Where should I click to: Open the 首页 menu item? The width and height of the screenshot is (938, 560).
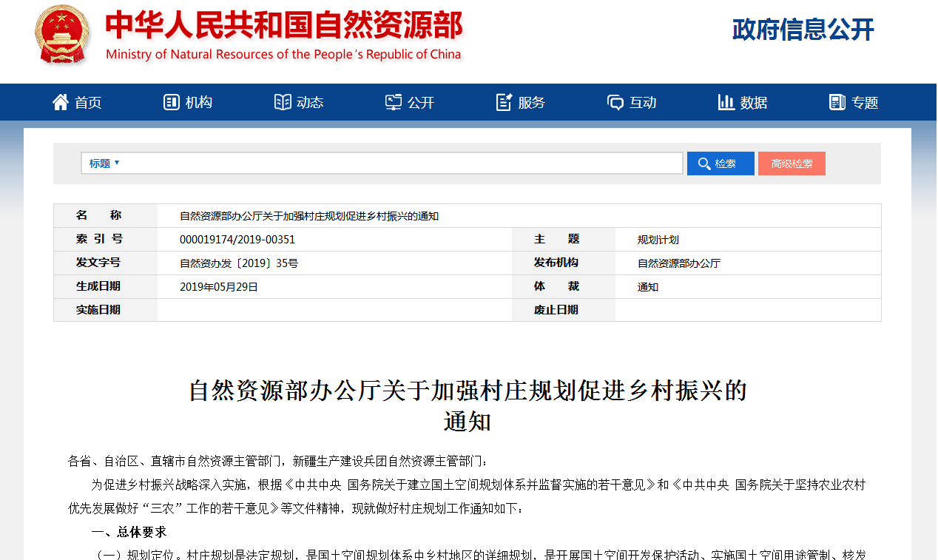coord(88,103)
